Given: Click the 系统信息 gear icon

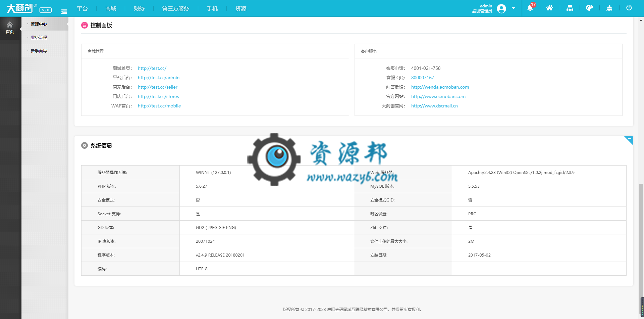Looking at the screenshot, I should click(85, 145).
